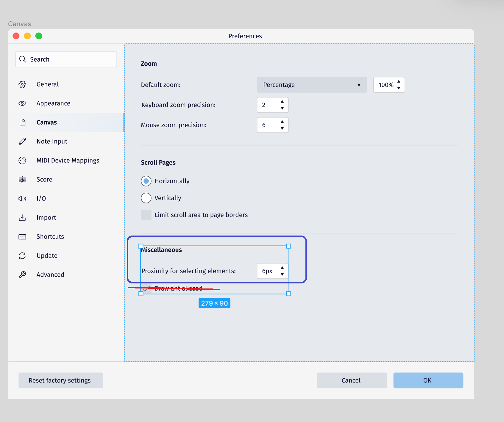The height and width of the screenshot is (422, 504).
Task: Increase proximity for selecting elements
Action: [x=282, y=268]
